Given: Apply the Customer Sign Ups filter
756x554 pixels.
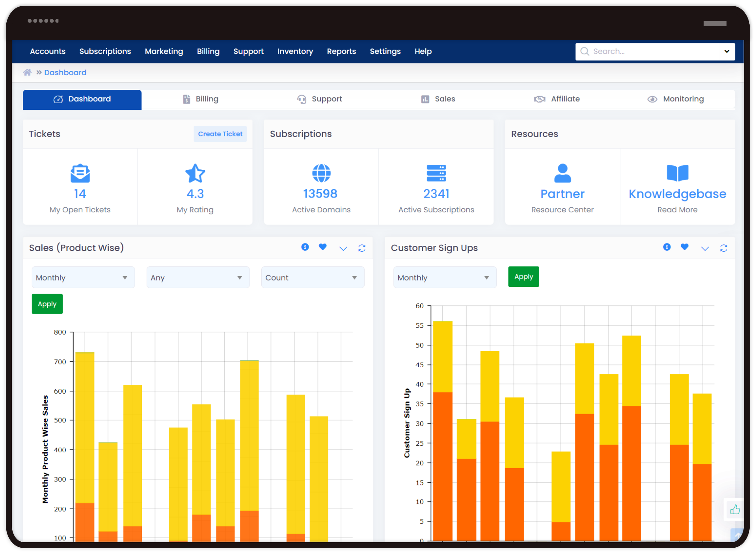Looking at the screenshot, I should coord(523,277).
